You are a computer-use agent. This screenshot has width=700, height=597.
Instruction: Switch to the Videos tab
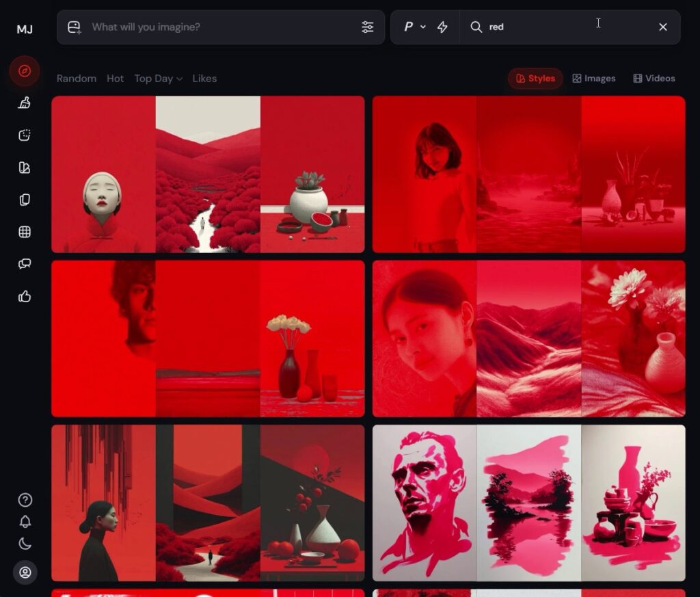(654, 79)
